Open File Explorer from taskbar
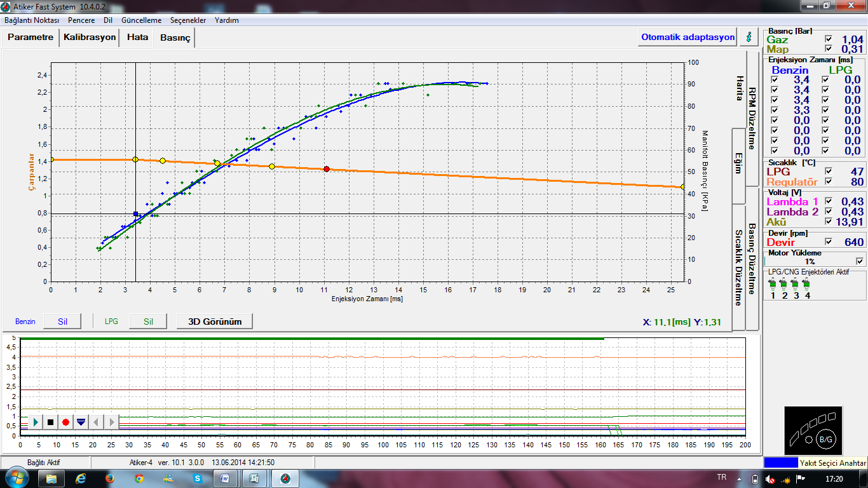Image resolution: width=868 pixels, height=488 pixels. pyautogui.click(x=51, y=478)
